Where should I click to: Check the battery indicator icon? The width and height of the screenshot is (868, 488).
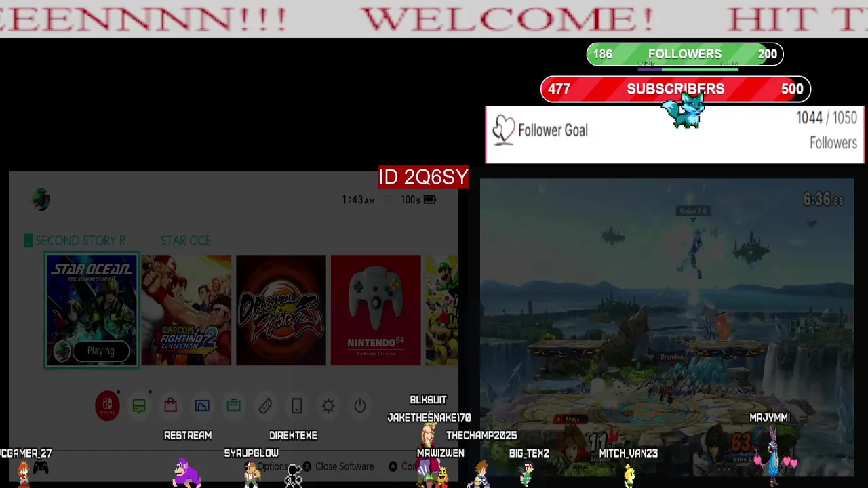(430, 200)
